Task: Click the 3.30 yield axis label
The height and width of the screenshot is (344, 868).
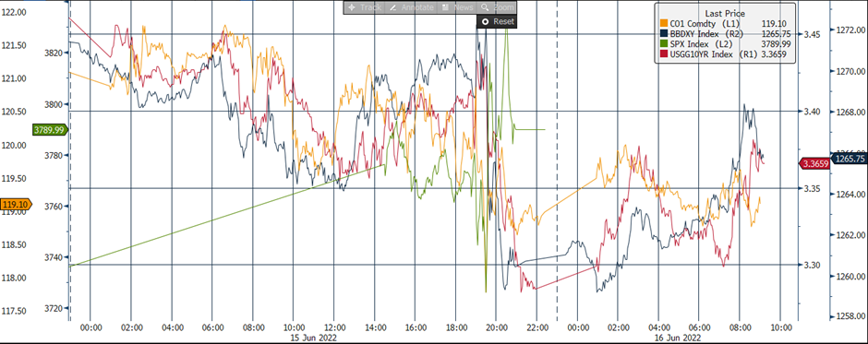Action: point(812,265)
